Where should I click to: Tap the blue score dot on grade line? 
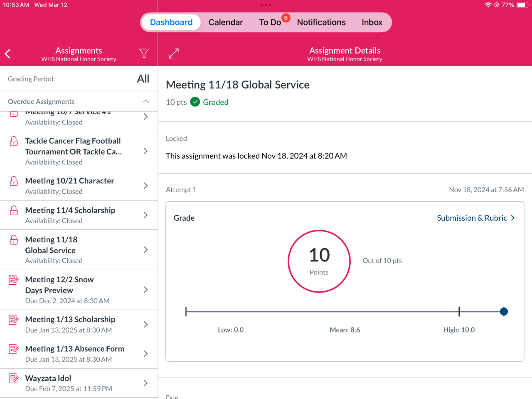pos(504,312)
